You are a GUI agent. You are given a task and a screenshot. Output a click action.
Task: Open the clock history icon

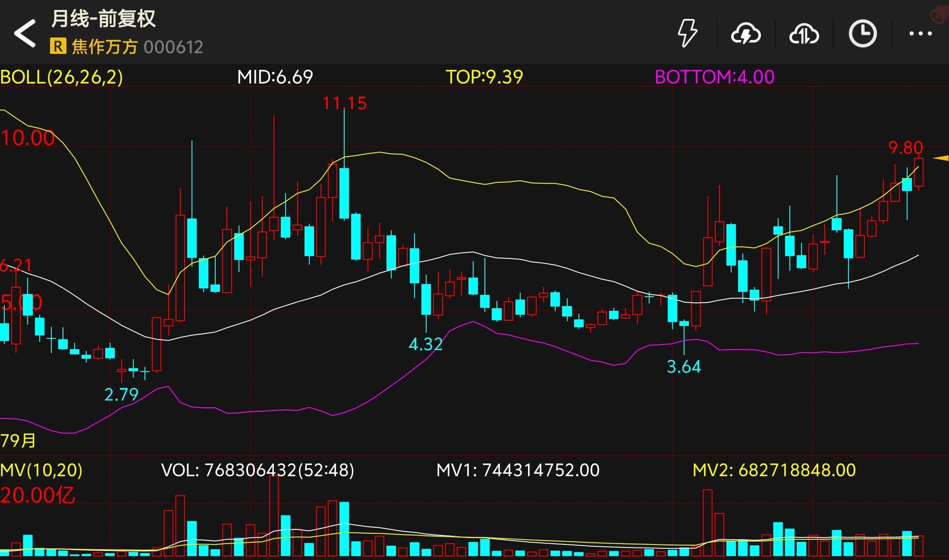click(x=862, y=34)
